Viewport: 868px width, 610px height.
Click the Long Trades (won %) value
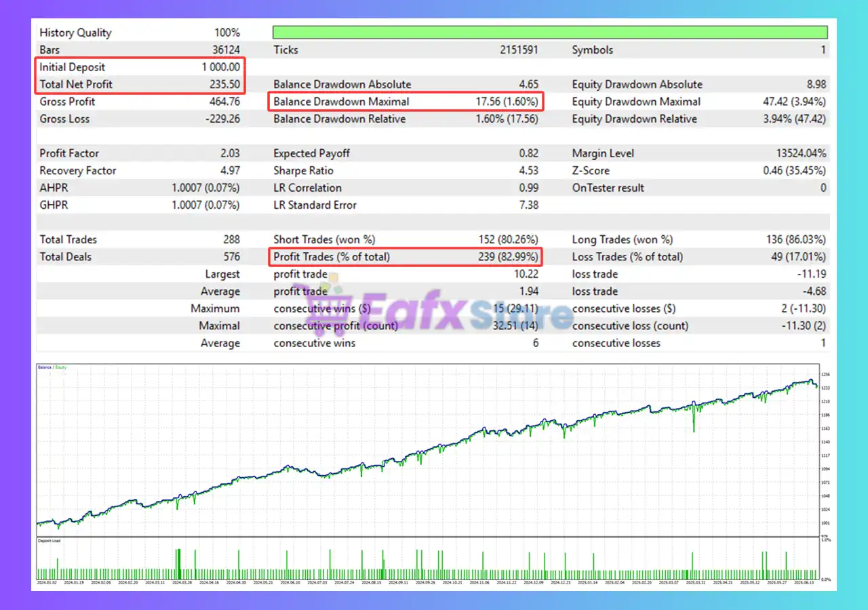coord(794,239)
